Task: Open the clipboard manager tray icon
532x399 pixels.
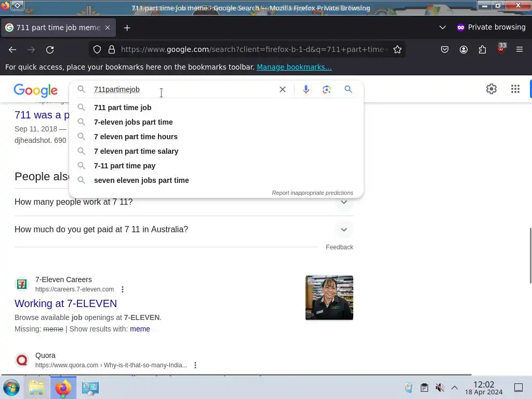Action: click(424, 388)
